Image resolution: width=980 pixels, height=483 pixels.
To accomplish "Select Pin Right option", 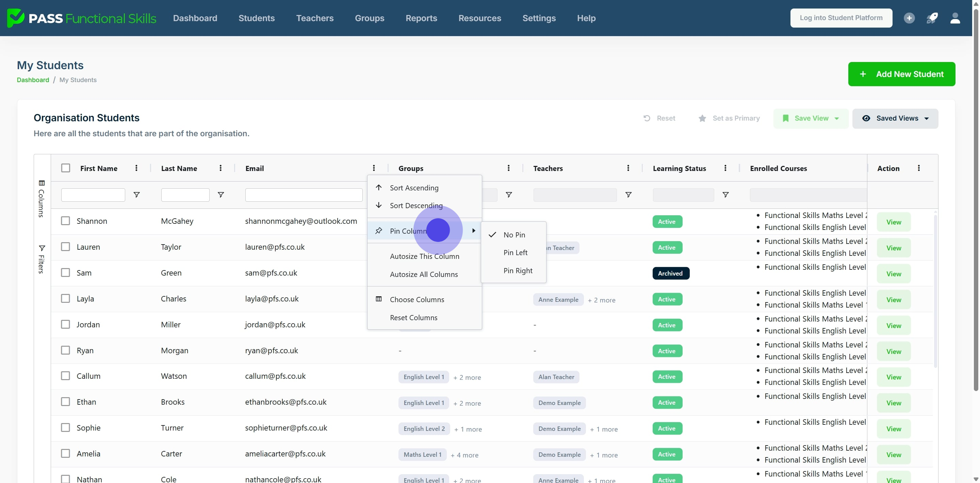I will coord(513,270).
